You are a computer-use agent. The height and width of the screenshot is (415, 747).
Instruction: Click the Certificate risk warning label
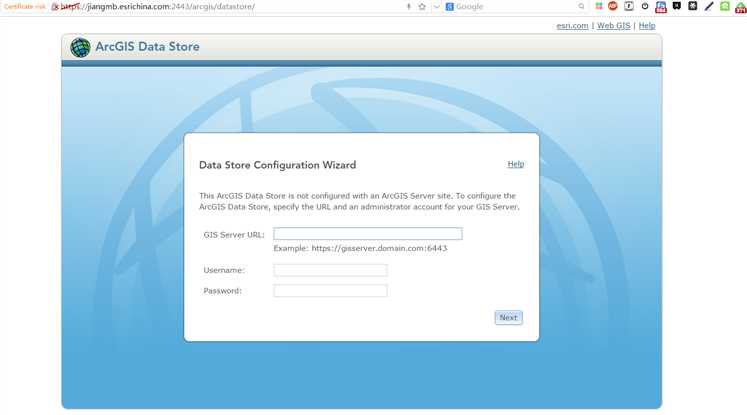pos(25,7)
